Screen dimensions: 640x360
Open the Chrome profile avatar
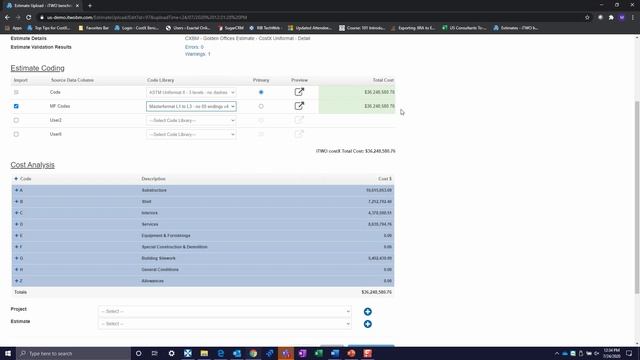(x=622, y=18)
